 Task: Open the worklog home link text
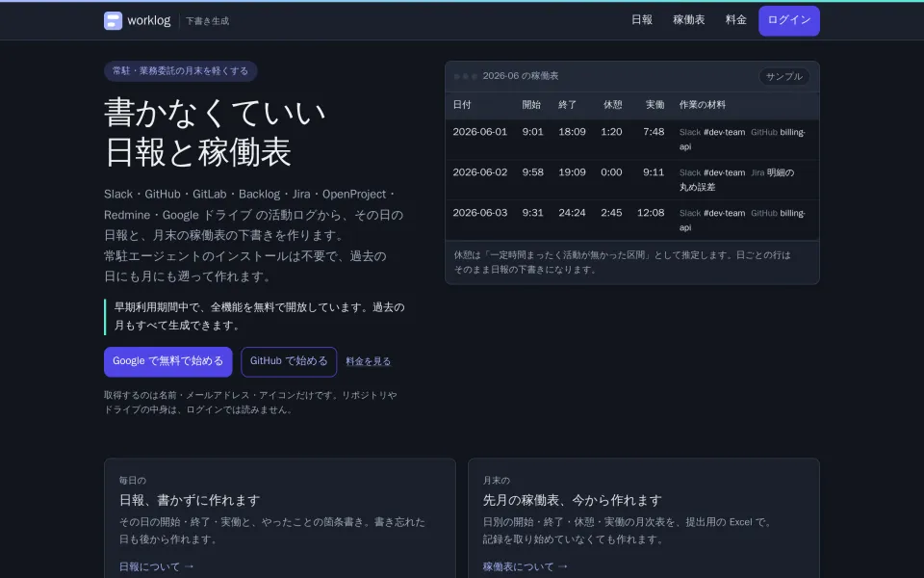pyautogui.click(x=148, y=20)
